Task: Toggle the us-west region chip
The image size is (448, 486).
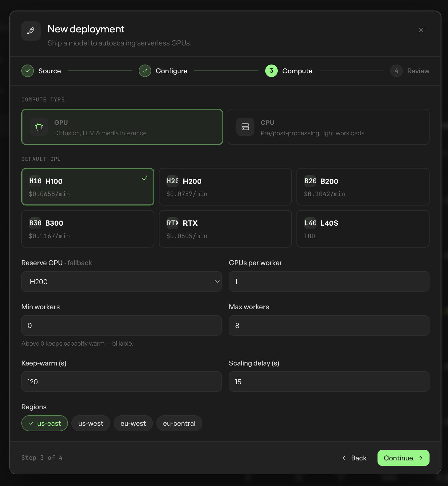Action: [x=91, y=423]
